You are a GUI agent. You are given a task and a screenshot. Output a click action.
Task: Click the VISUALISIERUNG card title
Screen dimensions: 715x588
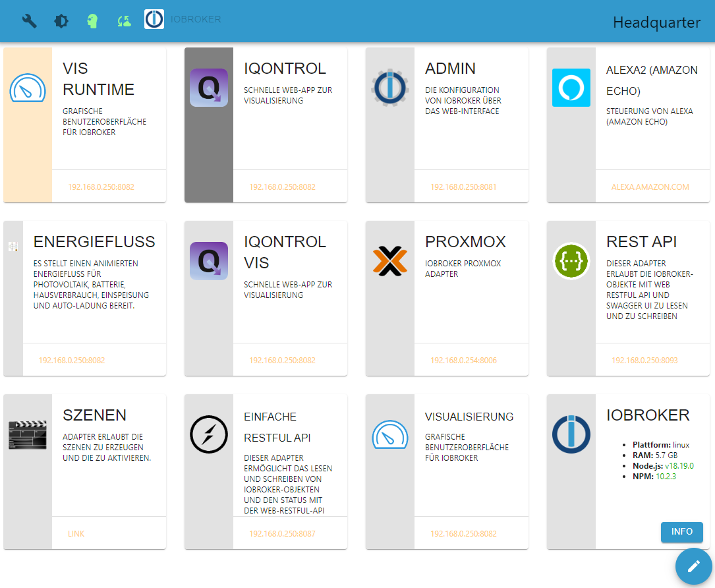(x=469, y=417)
